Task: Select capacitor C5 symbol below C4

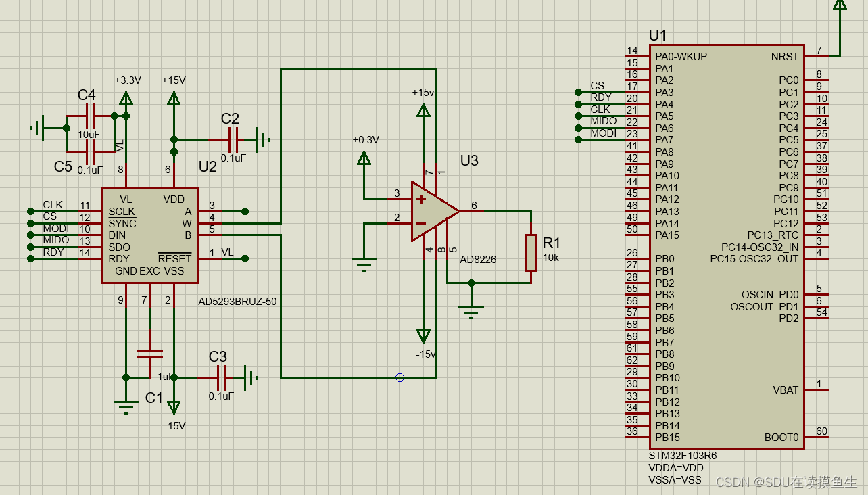Action: tap(91, 151)
